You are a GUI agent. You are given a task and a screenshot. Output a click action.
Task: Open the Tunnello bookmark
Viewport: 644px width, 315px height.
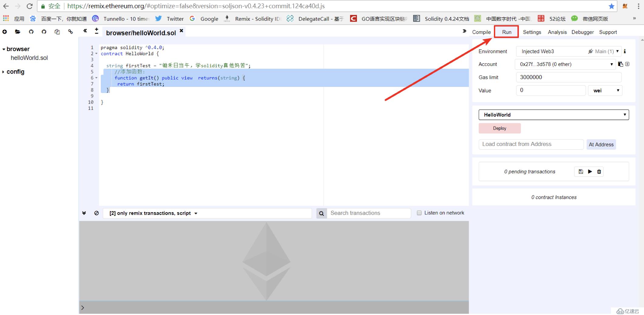[121, 19]
